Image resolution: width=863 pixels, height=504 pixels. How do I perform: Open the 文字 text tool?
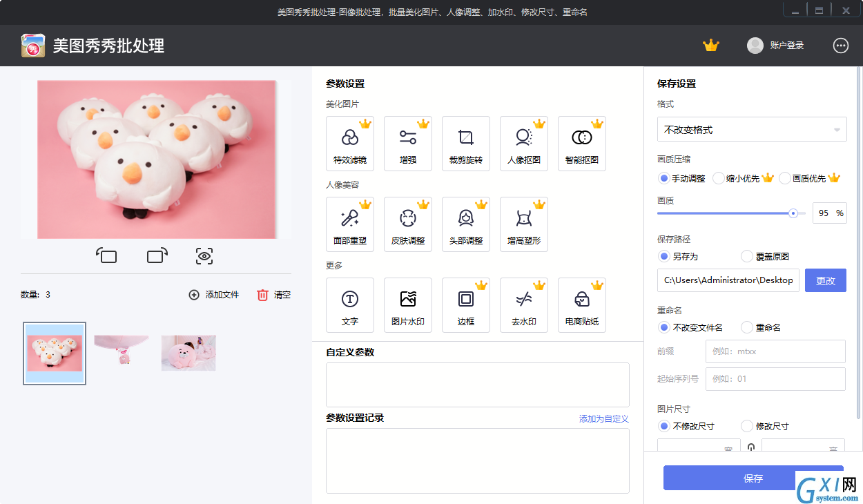tap(350, 305)
